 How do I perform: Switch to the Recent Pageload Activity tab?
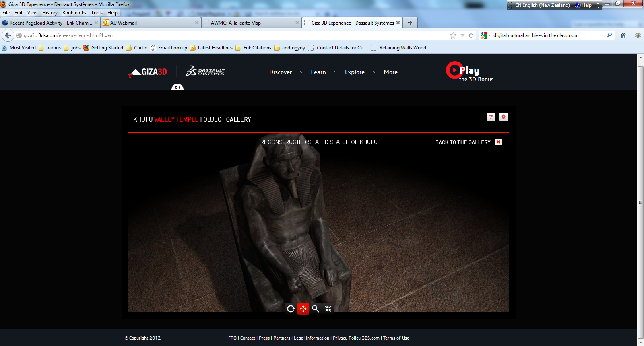pos(50,23)
